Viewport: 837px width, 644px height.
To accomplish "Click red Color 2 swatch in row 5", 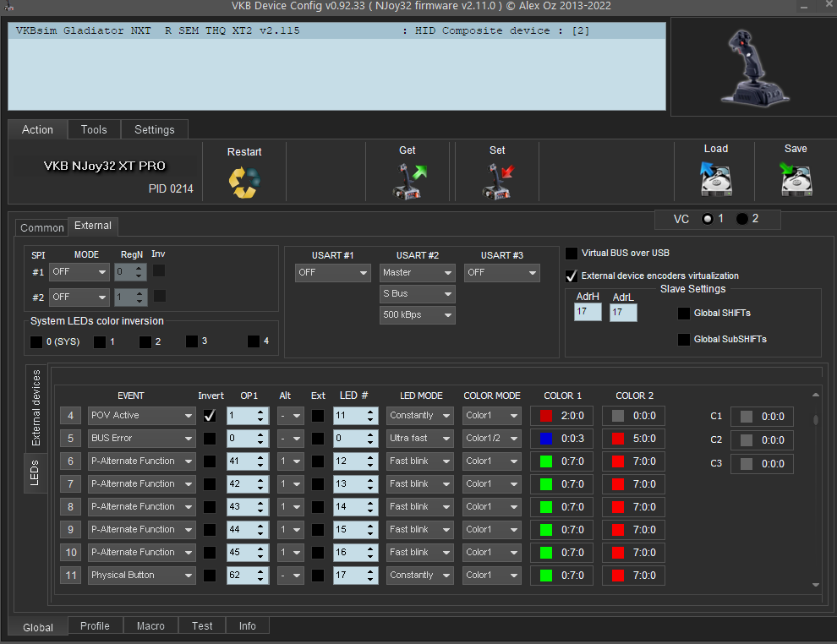I will tap(618, 439).
